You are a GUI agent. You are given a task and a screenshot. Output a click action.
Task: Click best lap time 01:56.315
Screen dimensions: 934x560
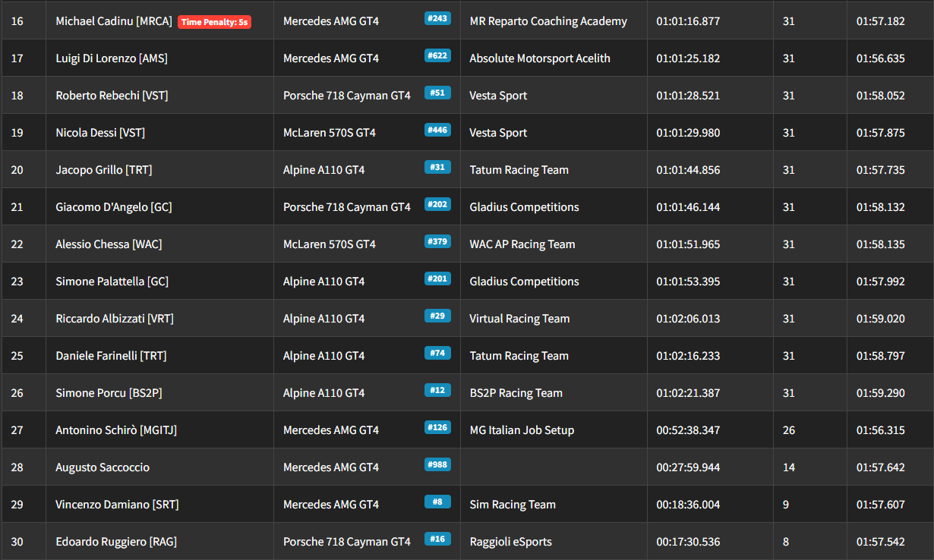[x=880, y=430]
